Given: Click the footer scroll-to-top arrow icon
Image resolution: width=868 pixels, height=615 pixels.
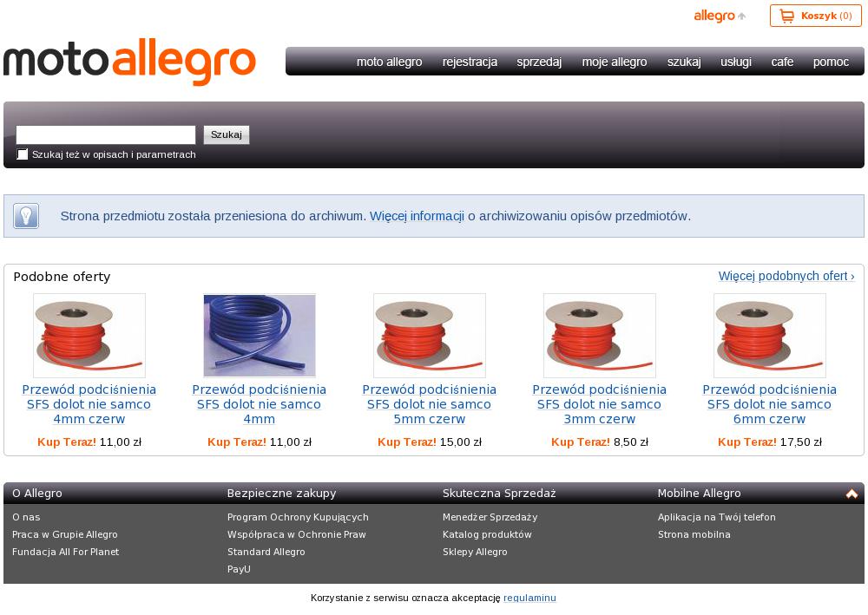Looking at the screenshot, I should (x=852, y=494).
